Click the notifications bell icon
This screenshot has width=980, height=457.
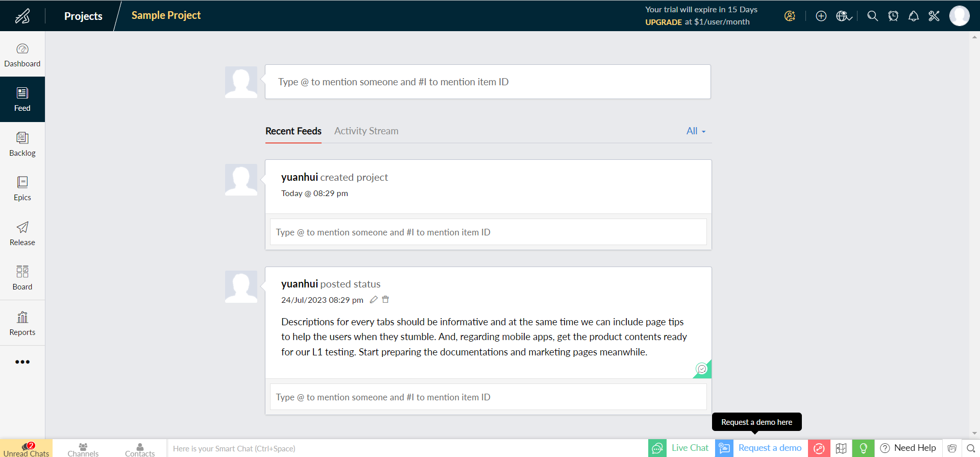click(914, 16)
